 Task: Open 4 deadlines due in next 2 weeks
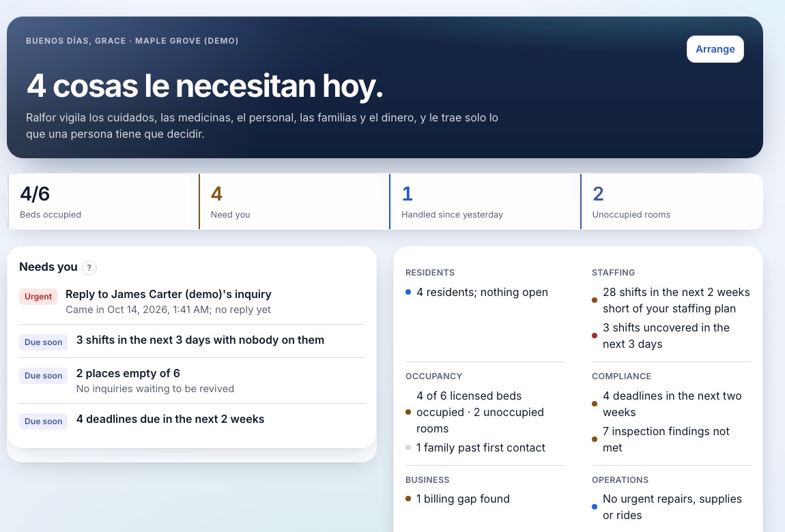pyautogui.click(x=192, y=420)
